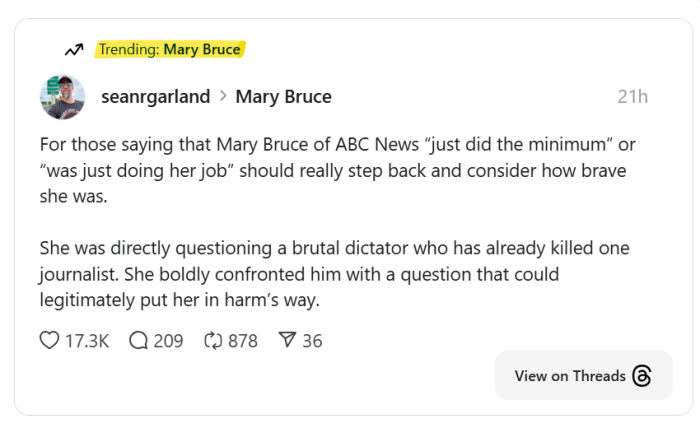The image size is (700, 428).
Task: Click the trending arrow icon
Action: tap(73, 50)
